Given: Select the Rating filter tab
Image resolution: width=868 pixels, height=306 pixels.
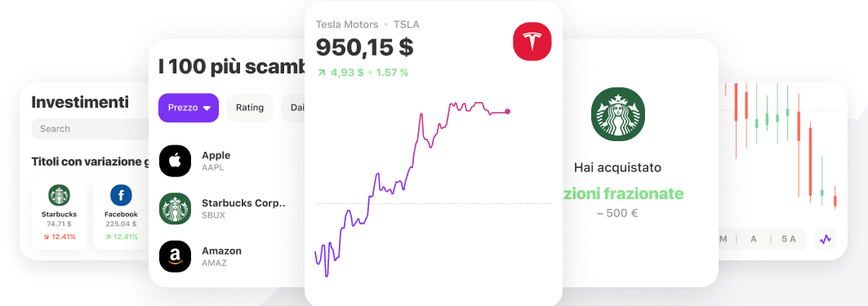Looking at the screenshot, I should [x=250, y=108].
